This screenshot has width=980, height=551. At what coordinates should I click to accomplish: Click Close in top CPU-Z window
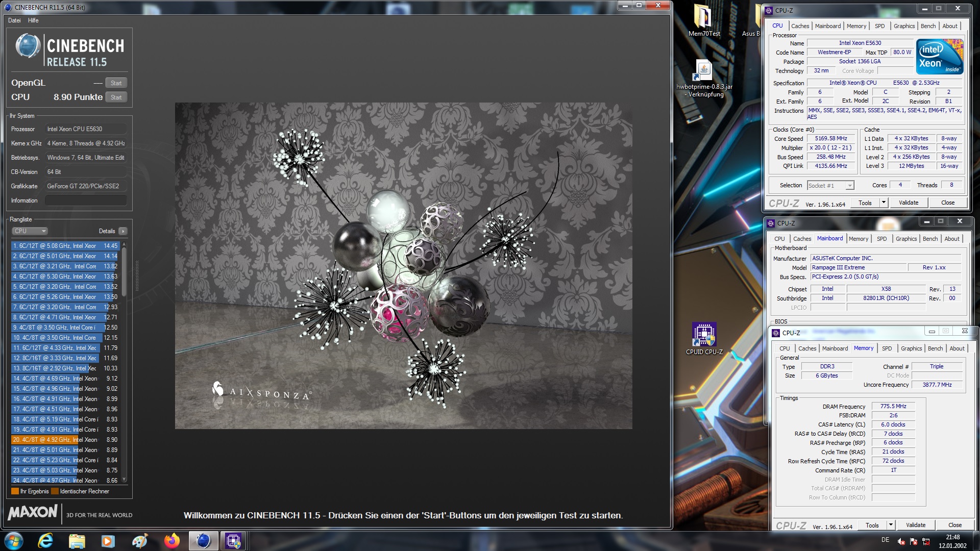pos(948,203)
